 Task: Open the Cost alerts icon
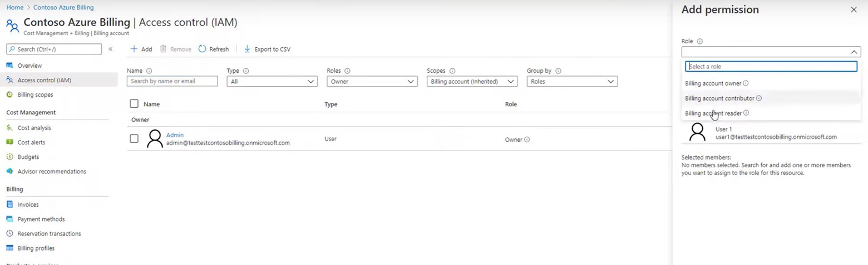coord(9,142)
